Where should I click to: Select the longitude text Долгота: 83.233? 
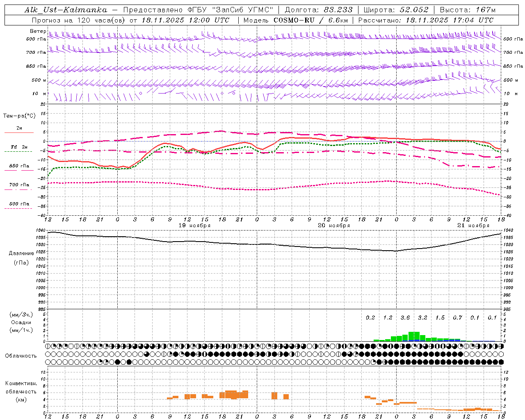(x=319, y=10)
